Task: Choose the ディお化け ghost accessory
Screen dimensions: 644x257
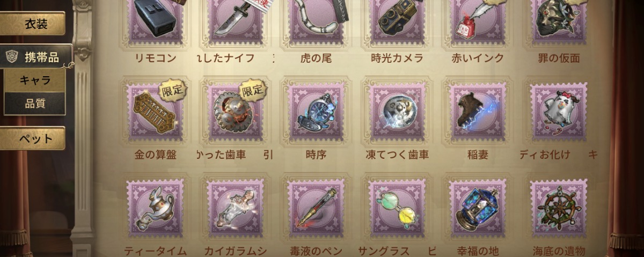Action: 558,112
